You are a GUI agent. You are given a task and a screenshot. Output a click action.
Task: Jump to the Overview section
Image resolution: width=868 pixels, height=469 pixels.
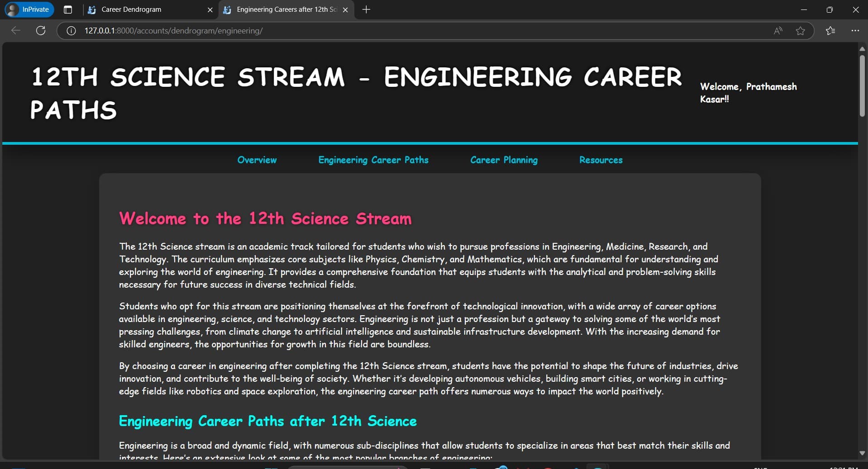point(257,160)
